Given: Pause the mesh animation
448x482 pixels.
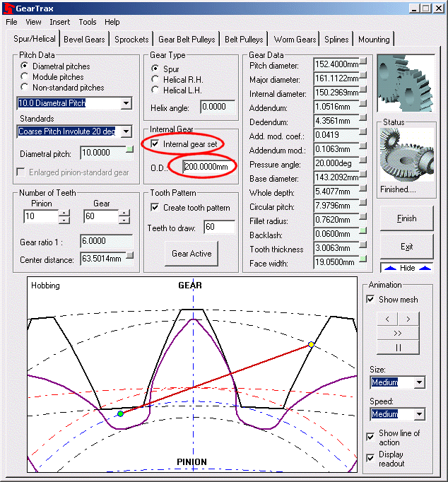Looking at the screenshot, I should pyautogui.click(x=398, y=347).
